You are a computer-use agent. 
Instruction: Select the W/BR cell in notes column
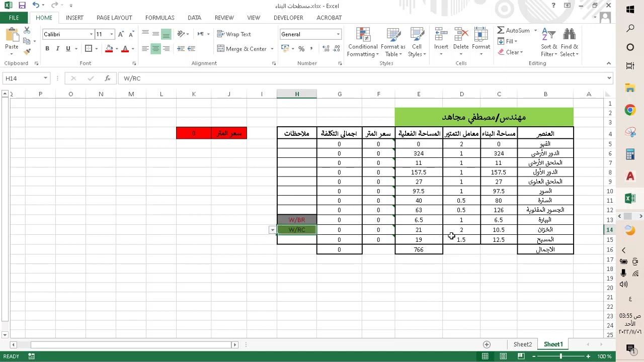[x=297, y=220]
